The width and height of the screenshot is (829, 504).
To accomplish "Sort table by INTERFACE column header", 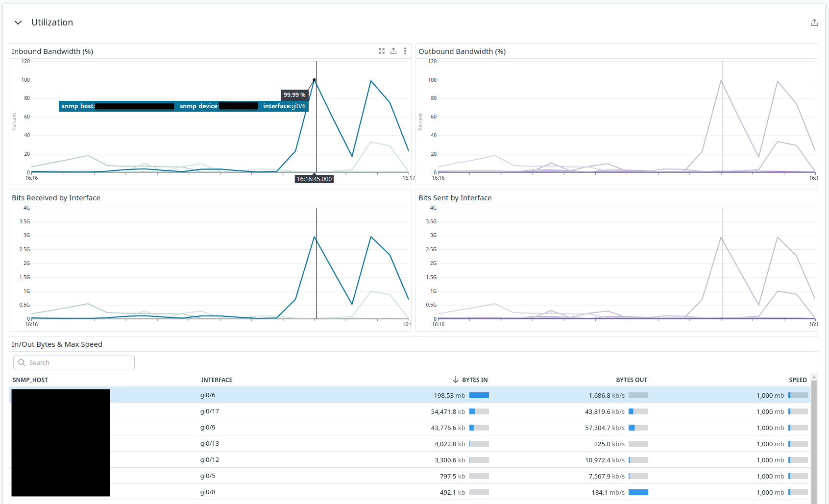I will pyautogui.click(x=217, y=380).
